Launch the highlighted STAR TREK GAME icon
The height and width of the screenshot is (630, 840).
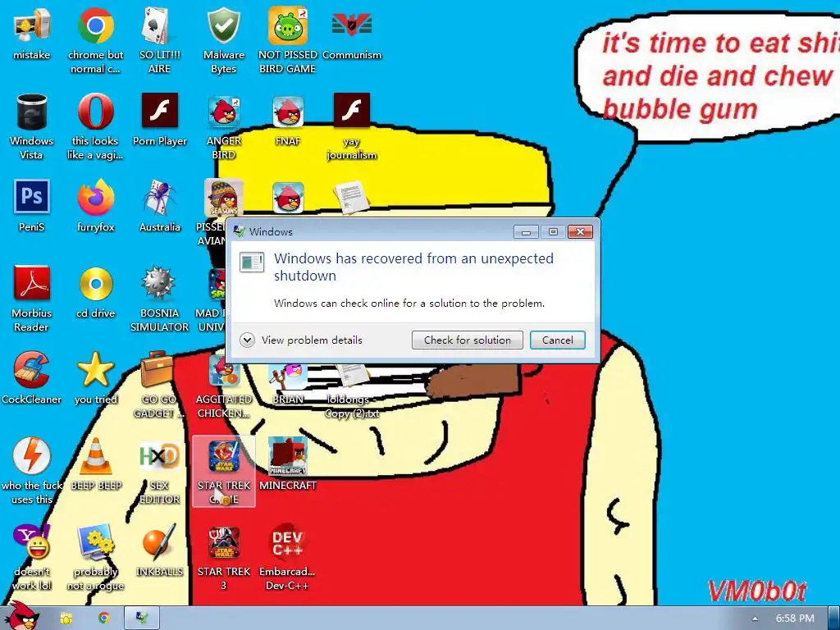[224, 470]
